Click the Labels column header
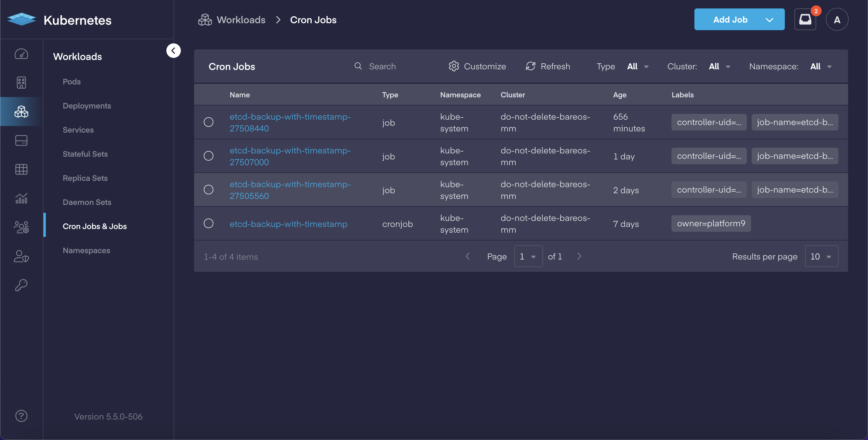868x440 pixels. (682, 95)
